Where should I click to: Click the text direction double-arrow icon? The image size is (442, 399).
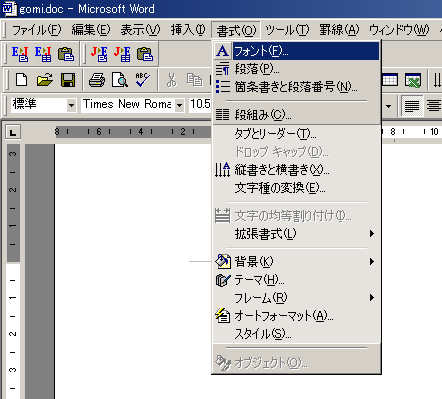pyautogui.click(x=437, y=80)
